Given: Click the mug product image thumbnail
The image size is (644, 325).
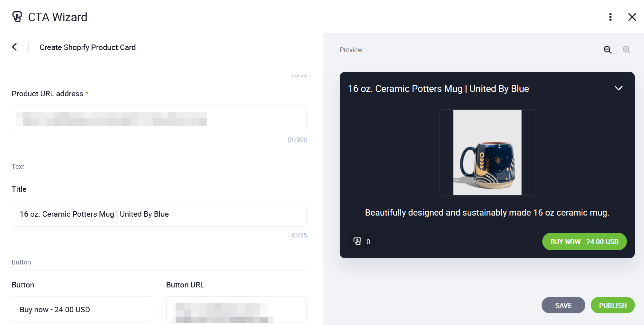Looking at the screenshot, I should 487,152.
